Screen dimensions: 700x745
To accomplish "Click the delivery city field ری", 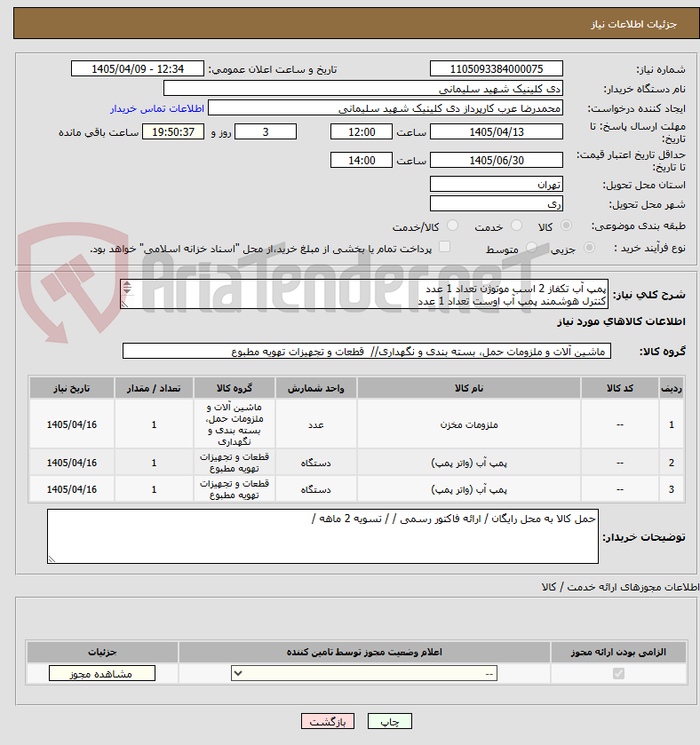I will point(497,204).
